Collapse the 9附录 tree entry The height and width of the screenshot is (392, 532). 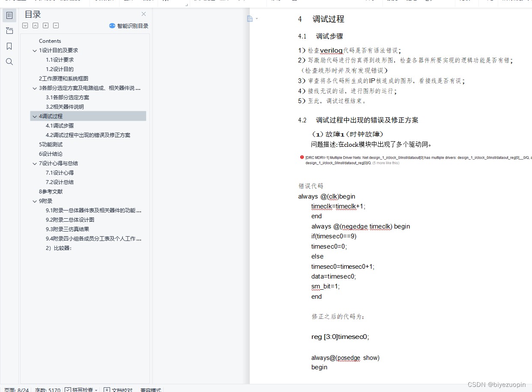[35, 201]
